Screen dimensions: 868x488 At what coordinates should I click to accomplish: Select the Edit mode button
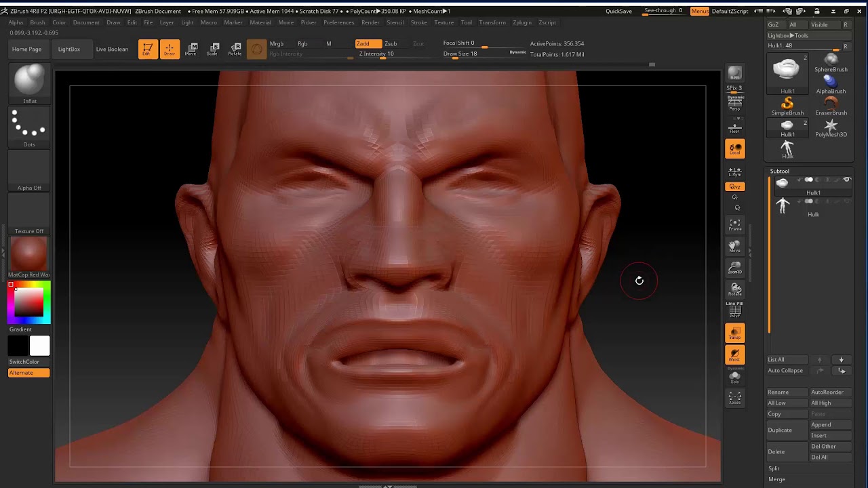coord(147,49)
